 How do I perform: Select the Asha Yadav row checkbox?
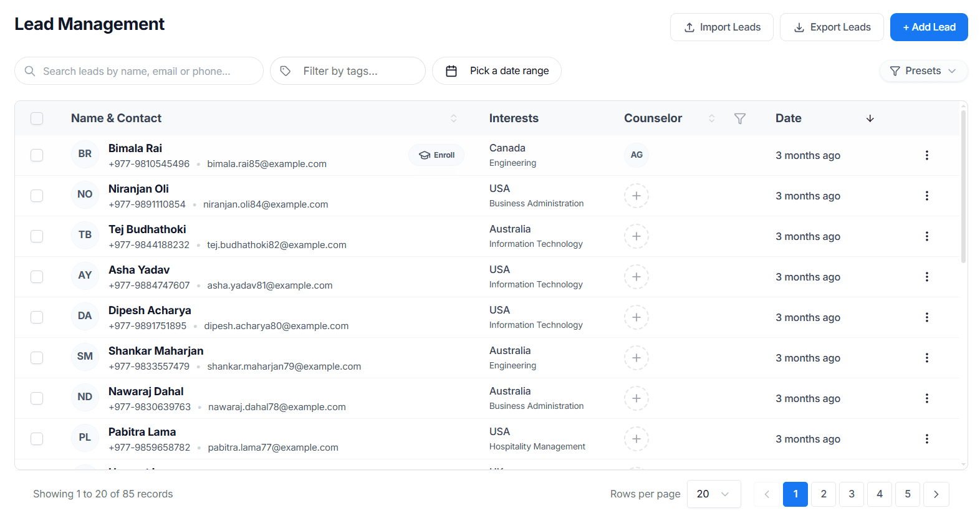click(37, 277)
